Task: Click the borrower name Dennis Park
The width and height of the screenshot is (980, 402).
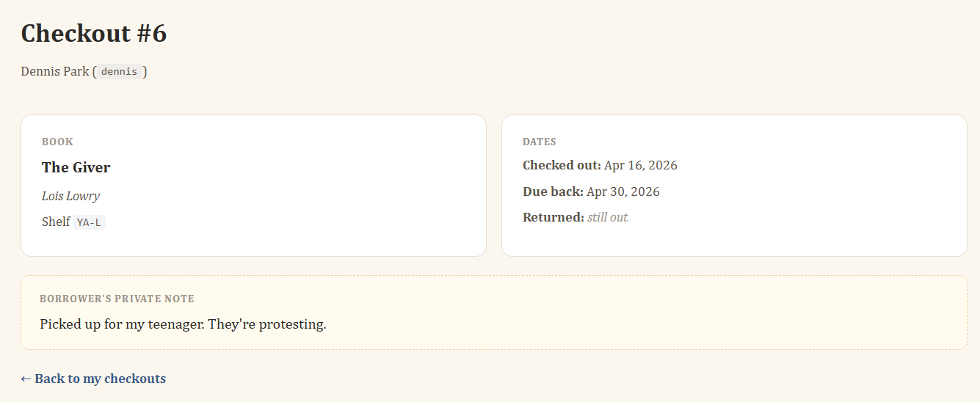Action: tap(55, 71)
